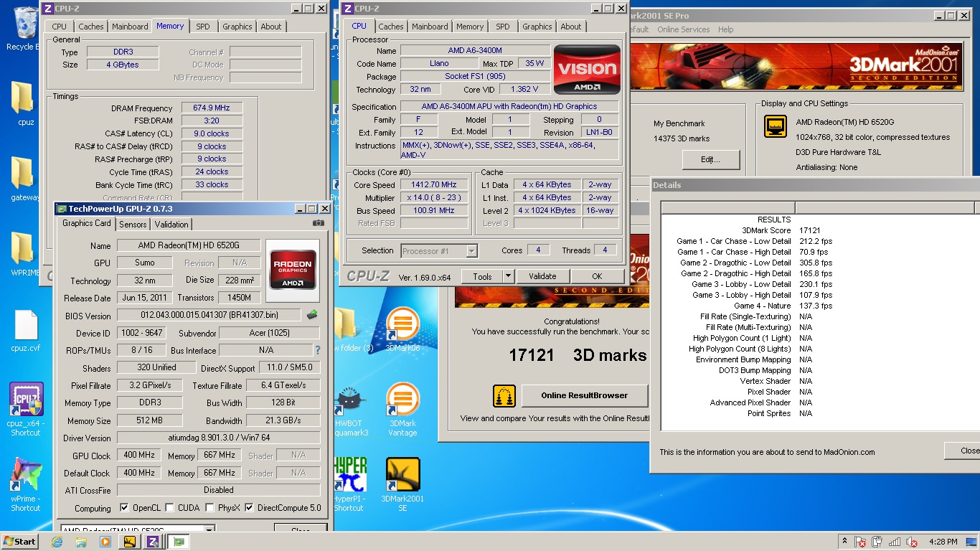980x551 pixels.
Task: Click the BIOS save chip icon in GPU-Z
Action: pyautogui.click(x=312, y=315)
